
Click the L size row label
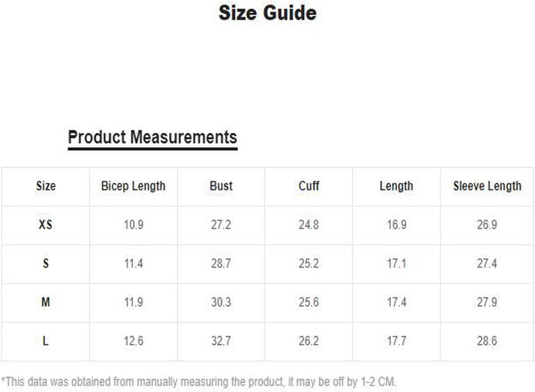pyautogui.click(x=45, y=341)
